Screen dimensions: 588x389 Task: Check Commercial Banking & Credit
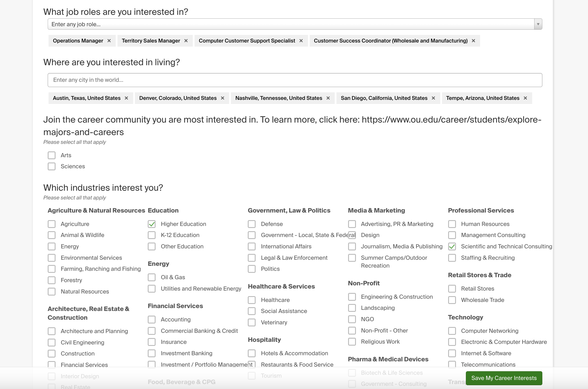click(152, 331)
